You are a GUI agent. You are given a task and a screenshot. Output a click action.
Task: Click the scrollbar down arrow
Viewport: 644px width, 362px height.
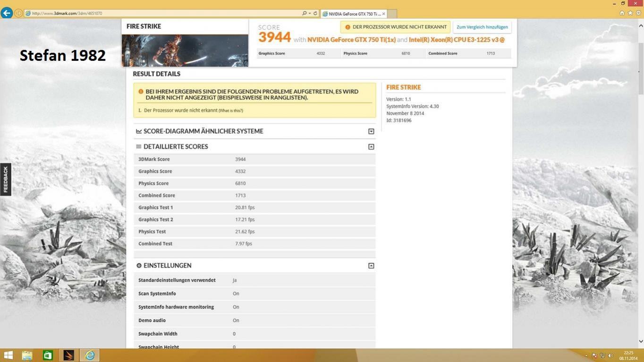(x=641, y=341)
